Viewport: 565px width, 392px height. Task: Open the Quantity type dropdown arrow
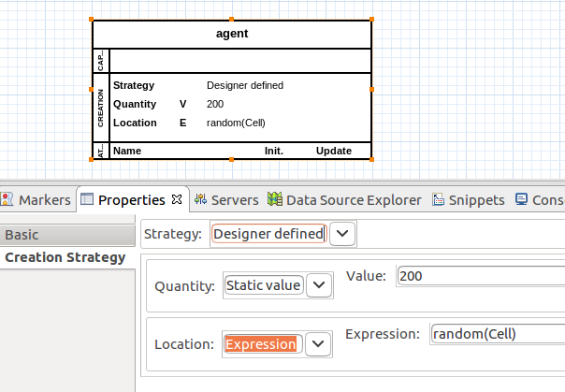pos(319,285)
